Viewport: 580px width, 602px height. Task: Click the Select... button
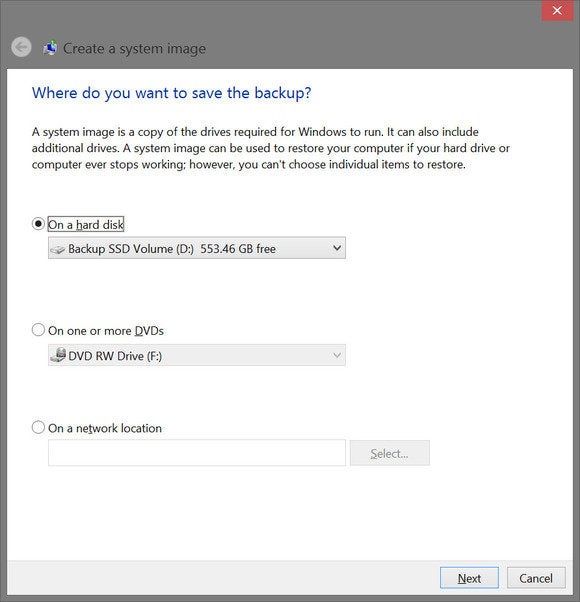click(x=390, y=453)
